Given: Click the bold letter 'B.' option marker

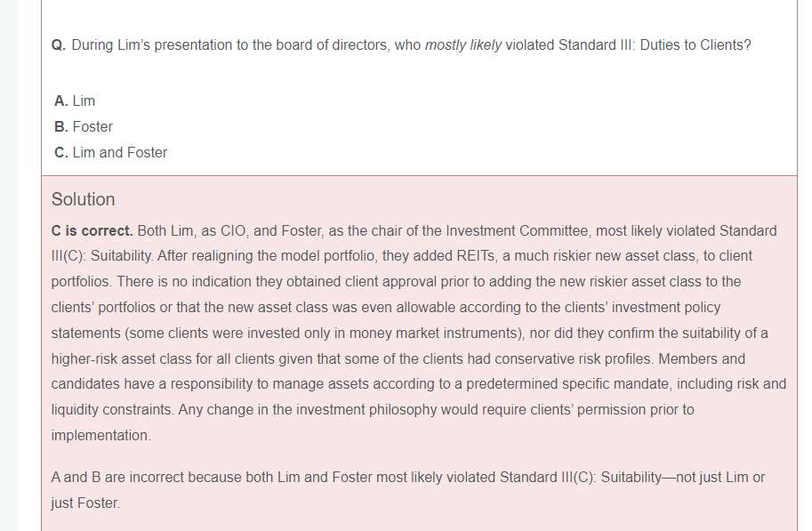Looking at the screenshot, I should tap(61, 126).
